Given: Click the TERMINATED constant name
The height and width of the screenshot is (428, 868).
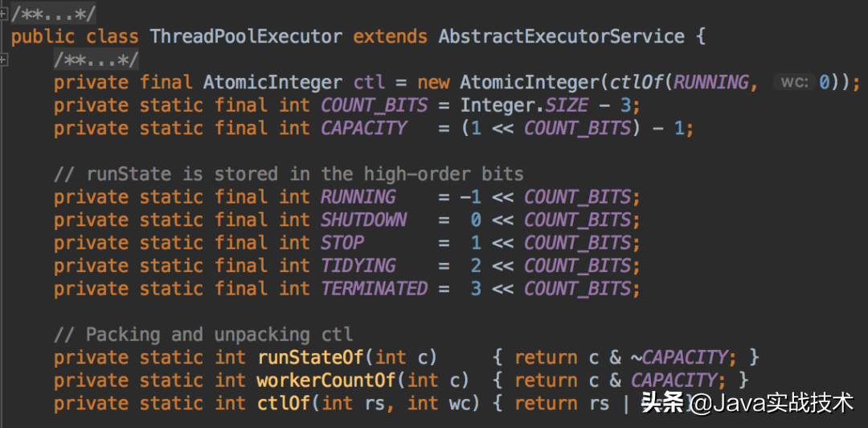Looking at the screenshot, I should 375,289.
